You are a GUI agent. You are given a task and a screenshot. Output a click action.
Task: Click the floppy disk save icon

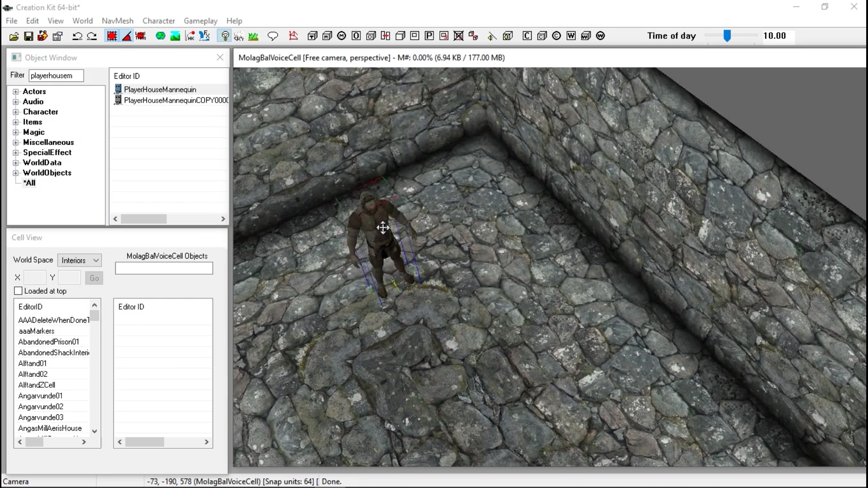pyautogui.click(x=28, y=36)
